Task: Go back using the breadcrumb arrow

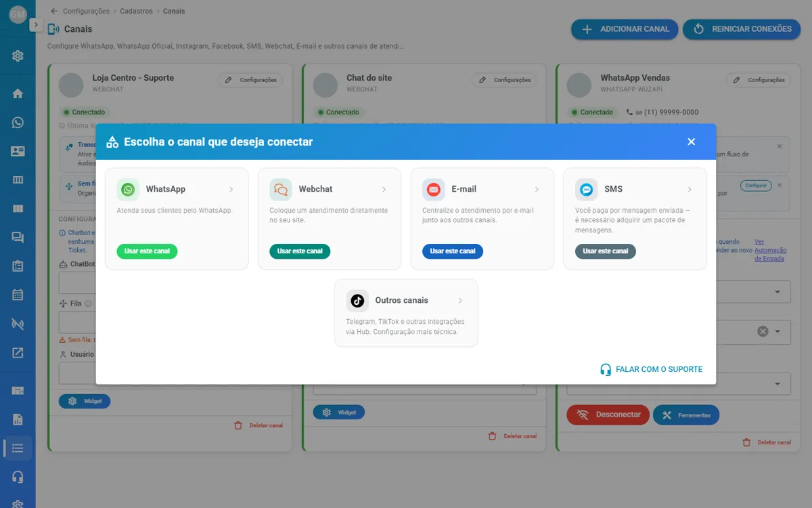Action: tap(54, 11)
